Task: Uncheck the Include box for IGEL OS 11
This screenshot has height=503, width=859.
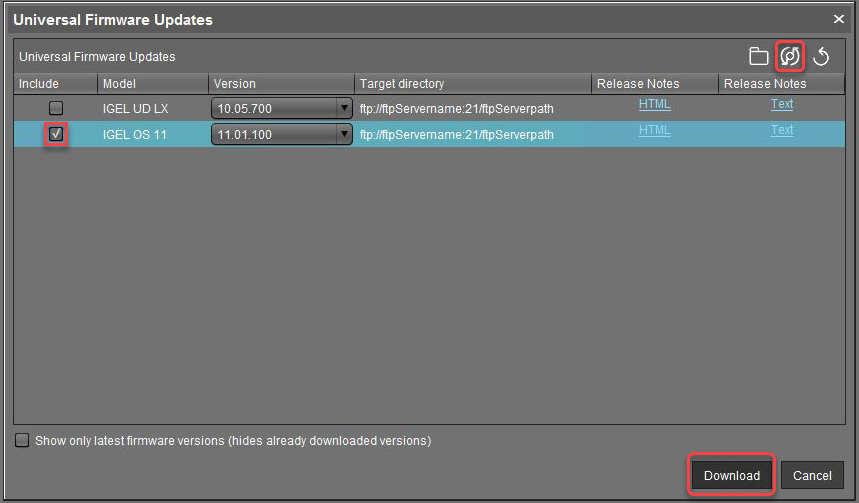Action: (x=56, y=134)
